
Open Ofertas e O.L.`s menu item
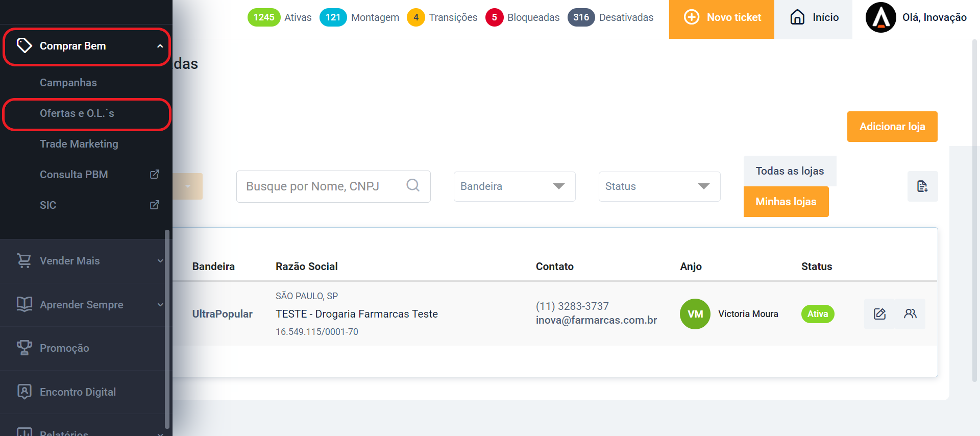click(x=77, y=113)
